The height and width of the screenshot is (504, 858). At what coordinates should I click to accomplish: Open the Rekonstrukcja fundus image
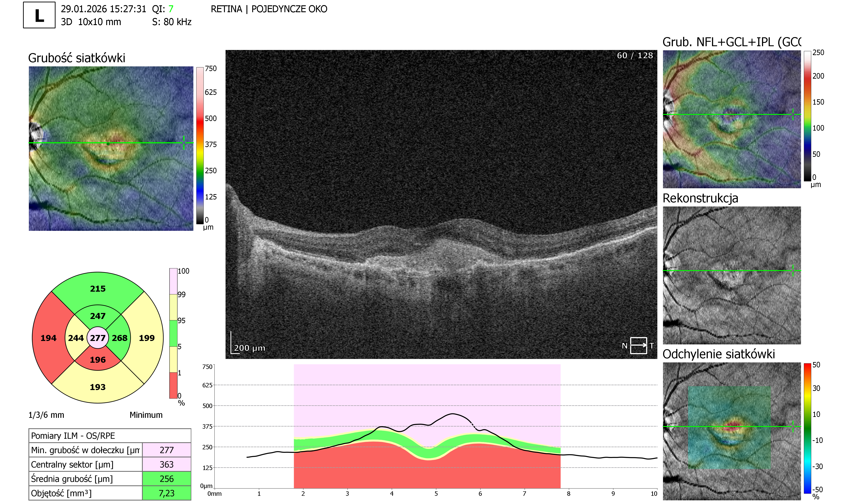[732, 275]
